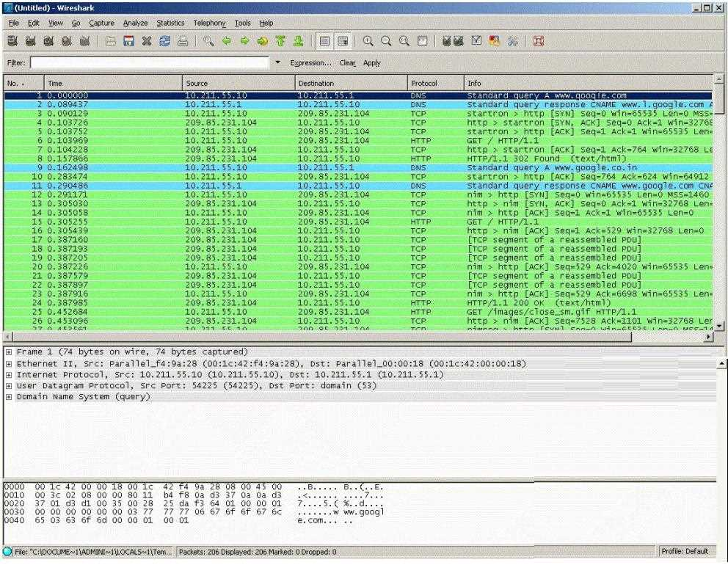Image resolution: width=728 pixels, height=565 pixels.
Task: Expand the Ethernet II details node
Action: (x=7, y=363)
